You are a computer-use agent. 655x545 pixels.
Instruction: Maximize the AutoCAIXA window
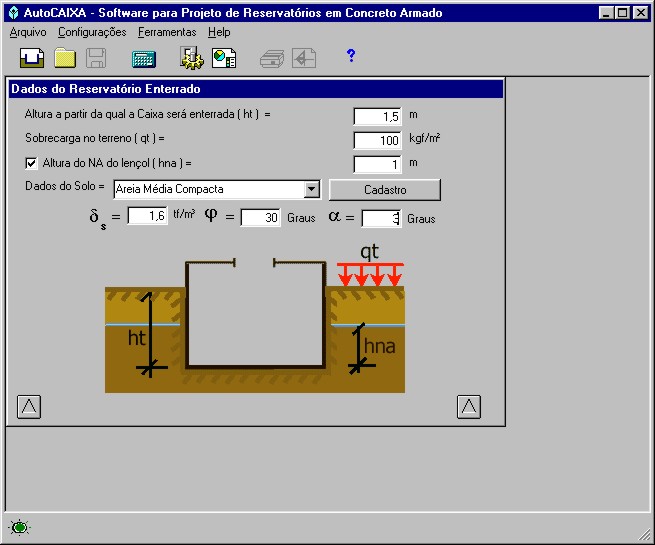(x=622, y=13)
